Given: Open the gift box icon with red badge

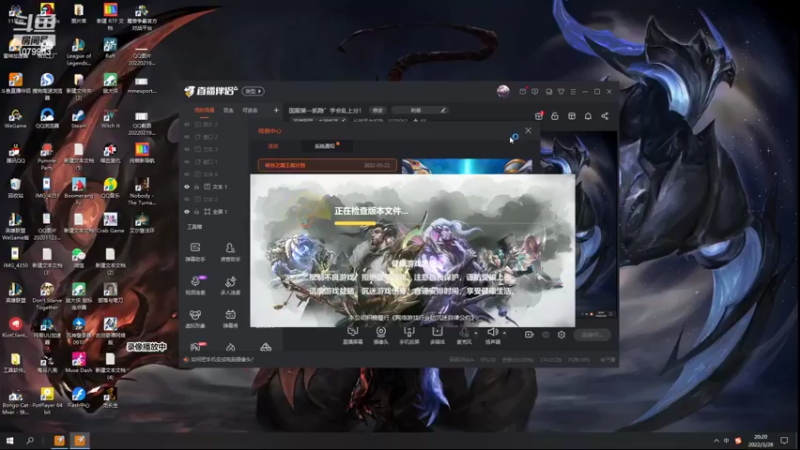Looking at the screenshot, I should (539, 116).
